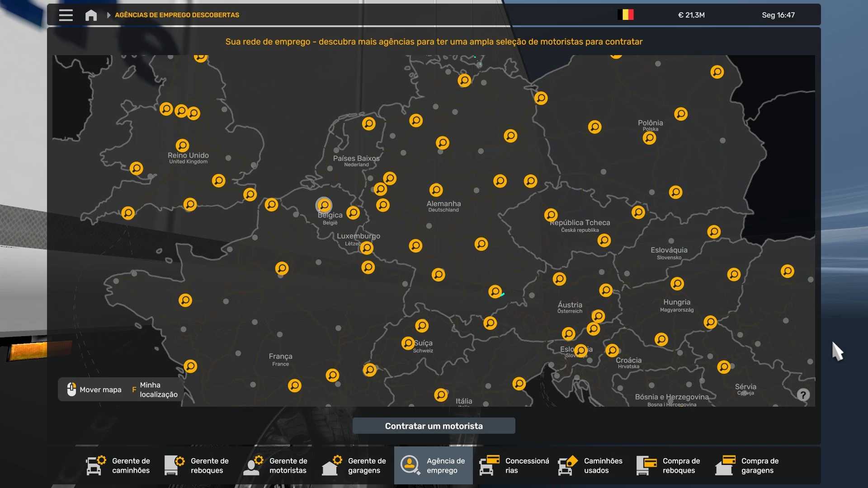The image size is (868, 488).
Task: Open Compra de reboques tab
Action: [669, 465]
